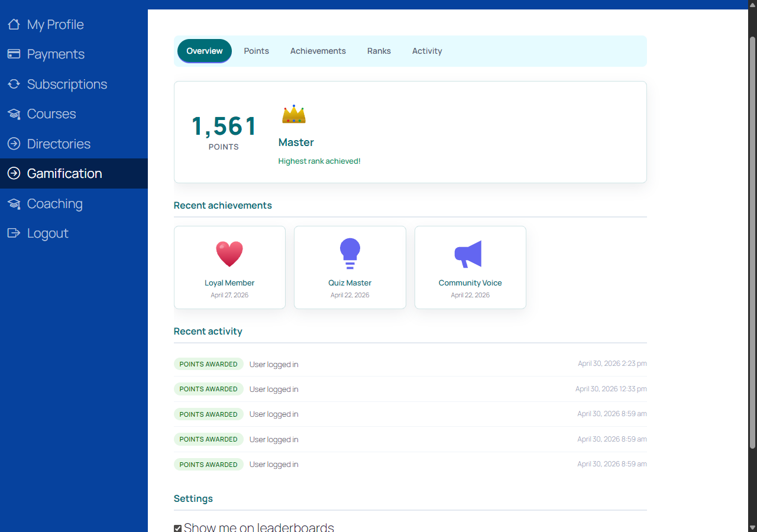The height and width of the screenshot is (532, 757).
Task: Click the 'April 30, 2026 12:33 pm' timestamp
Action: [x=611, y=389]
